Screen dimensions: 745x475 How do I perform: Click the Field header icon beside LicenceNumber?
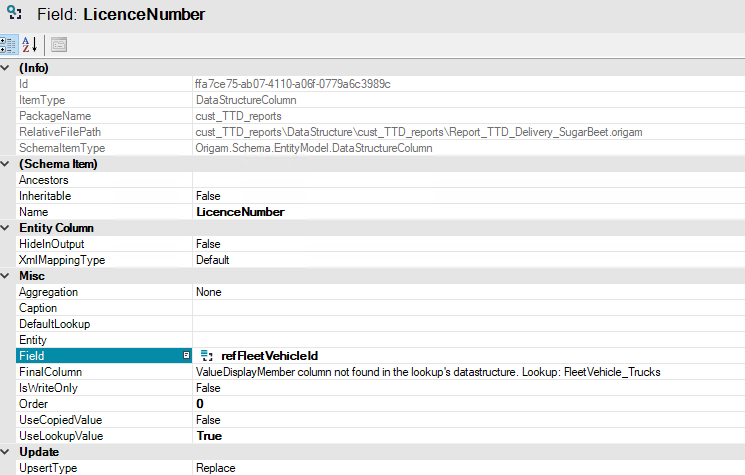[14, 15]
